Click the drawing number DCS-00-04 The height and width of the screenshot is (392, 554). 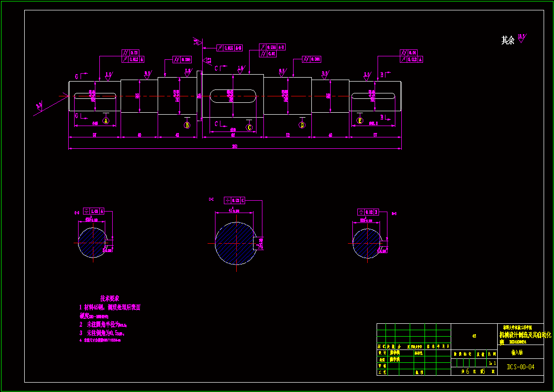tap(520, 367)
